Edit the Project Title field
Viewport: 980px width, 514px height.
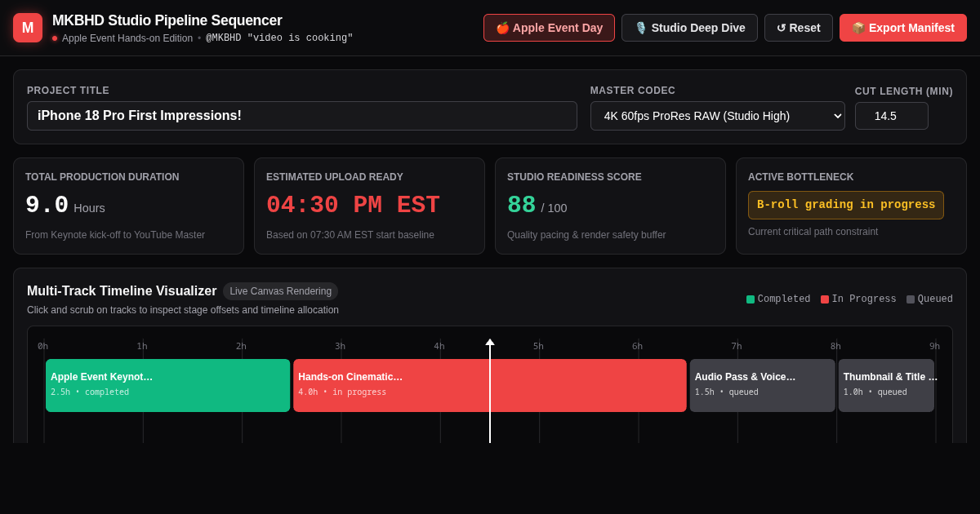click(302, 116)
